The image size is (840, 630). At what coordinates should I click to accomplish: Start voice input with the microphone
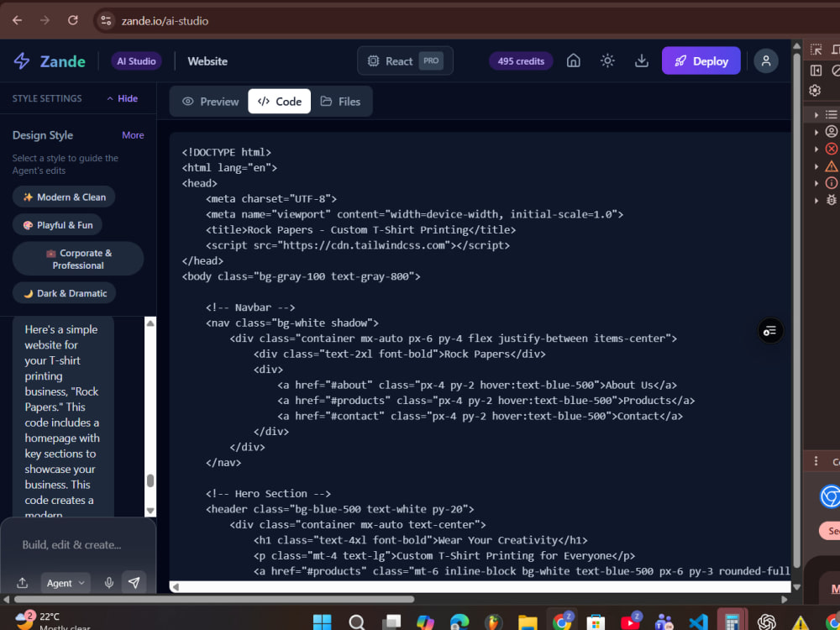point(108,583)
